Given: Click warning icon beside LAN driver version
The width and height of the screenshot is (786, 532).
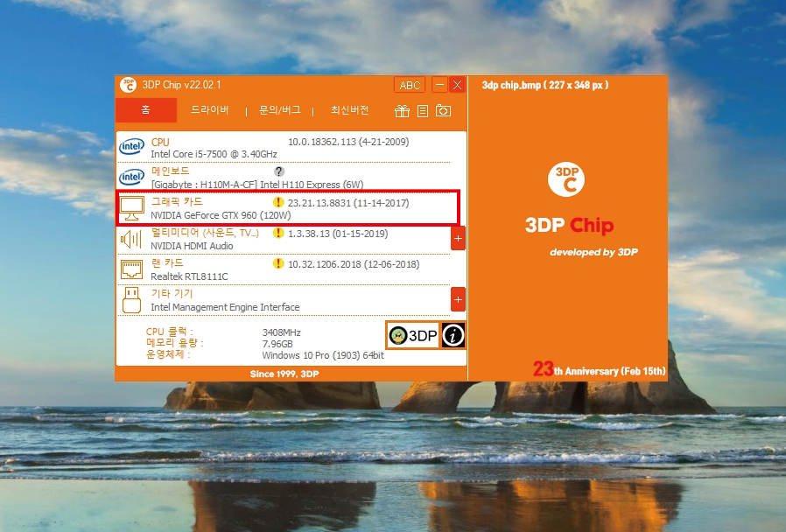Looking at the screenshot, I should (278, 263).
